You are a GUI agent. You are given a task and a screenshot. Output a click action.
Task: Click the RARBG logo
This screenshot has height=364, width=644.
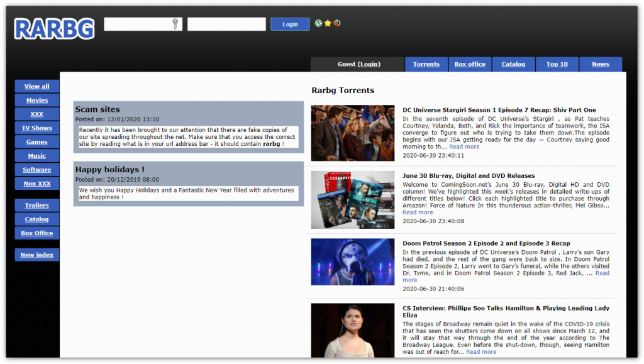(54, 29)
